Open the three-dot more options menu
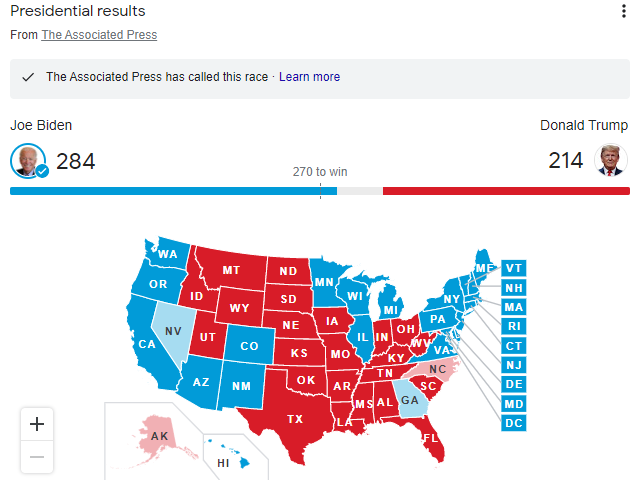 (x=623, y=11)
